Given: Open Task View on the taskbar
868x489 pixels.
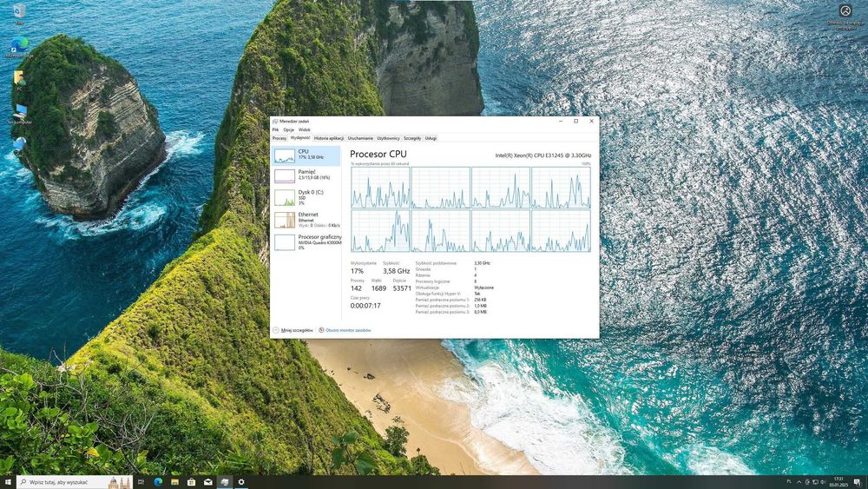Looking at the screenshot, I should [x=141, y=482].
